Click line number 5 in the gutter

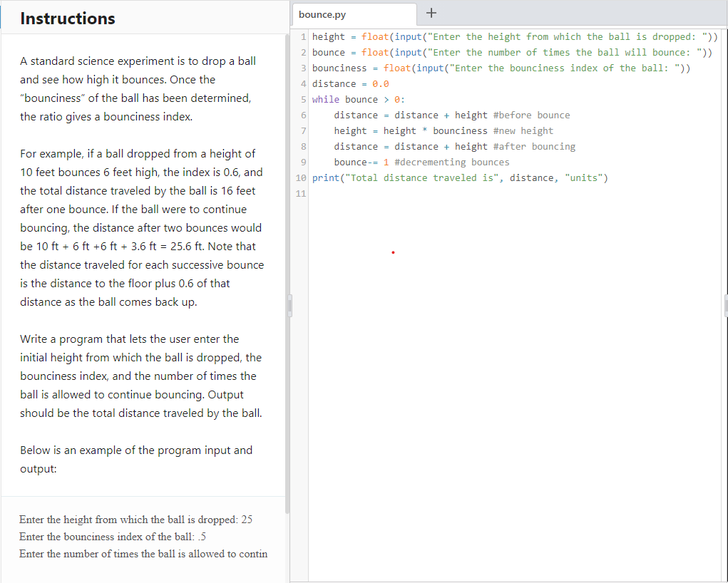coord(303,99)
